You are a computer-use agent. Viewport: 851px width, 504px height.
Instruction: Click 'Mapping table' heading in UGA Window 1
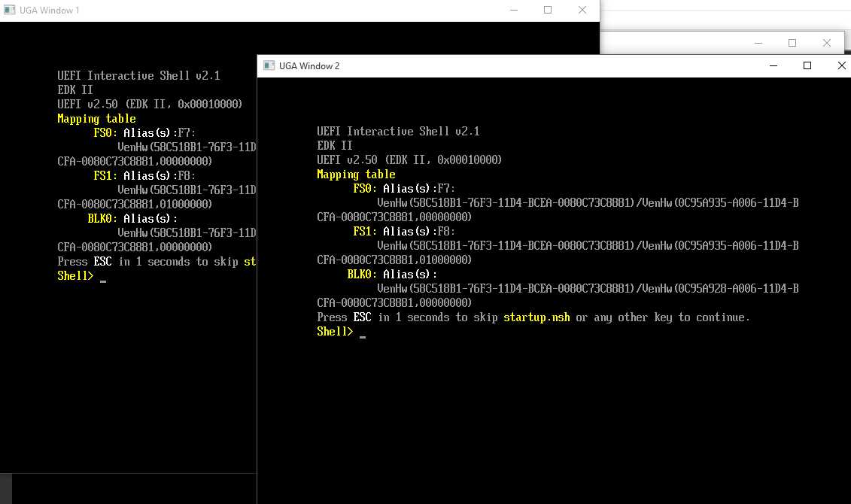tap(96, 119)
